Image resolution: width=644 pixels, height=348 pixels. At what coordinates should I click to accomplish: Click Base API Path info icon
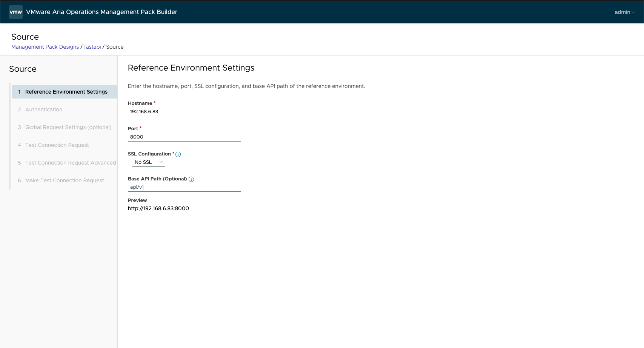[191, 179]
